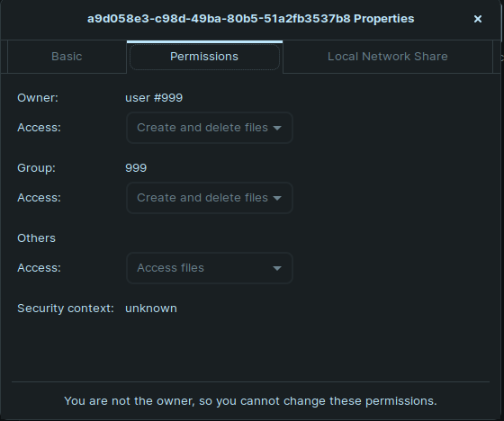
Task: Click the 'unknown' security context value
Action: (x=151, y=309)
